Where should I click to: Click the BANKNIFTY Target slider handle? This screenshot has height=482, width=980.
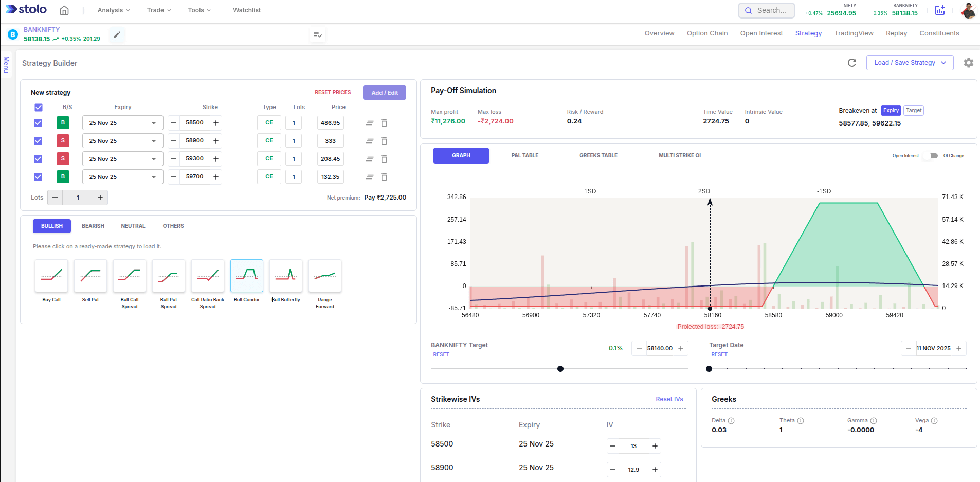point(560,369)
